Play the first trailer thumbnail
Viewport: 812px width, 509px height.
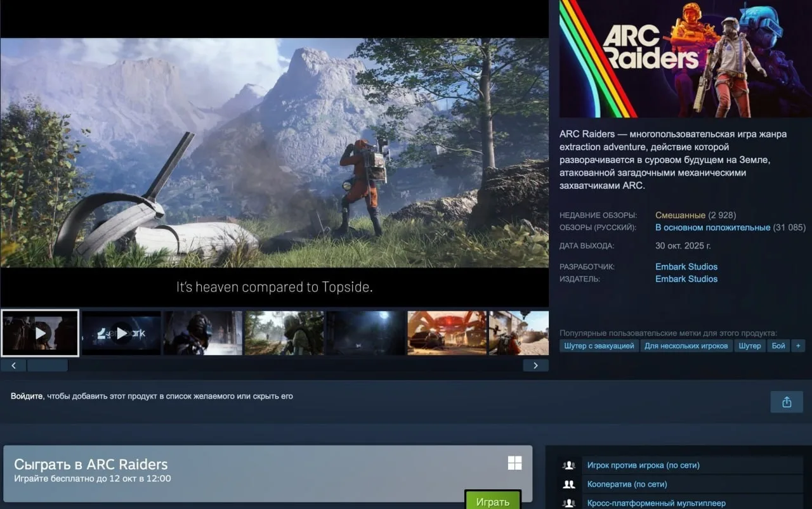coord(40,333)
